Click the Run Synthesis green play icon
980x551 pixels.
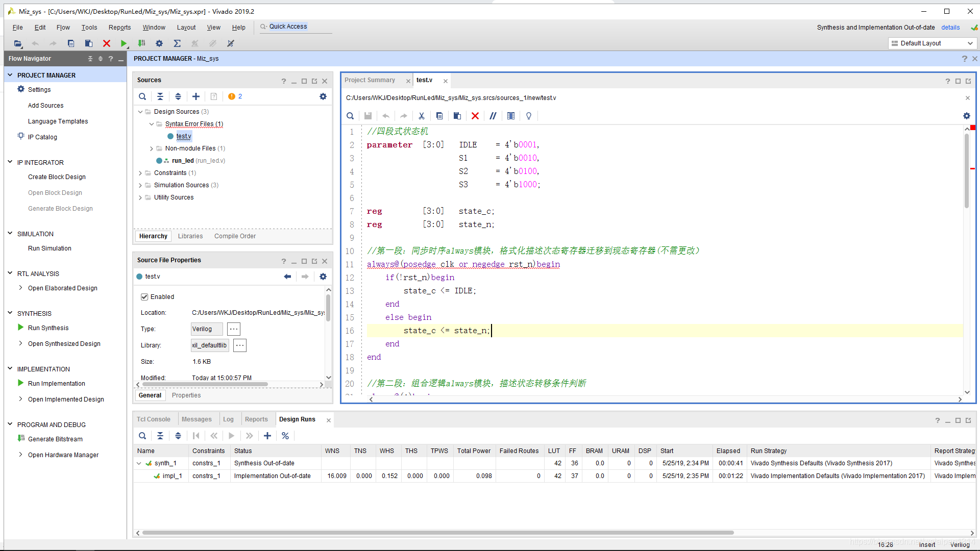tap(21, 328)
